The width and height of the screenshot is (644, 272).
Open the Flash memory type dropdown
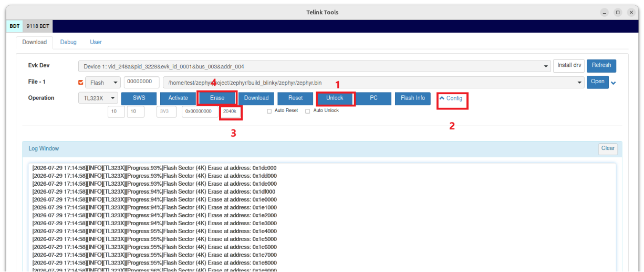click(x=103, y=83)
